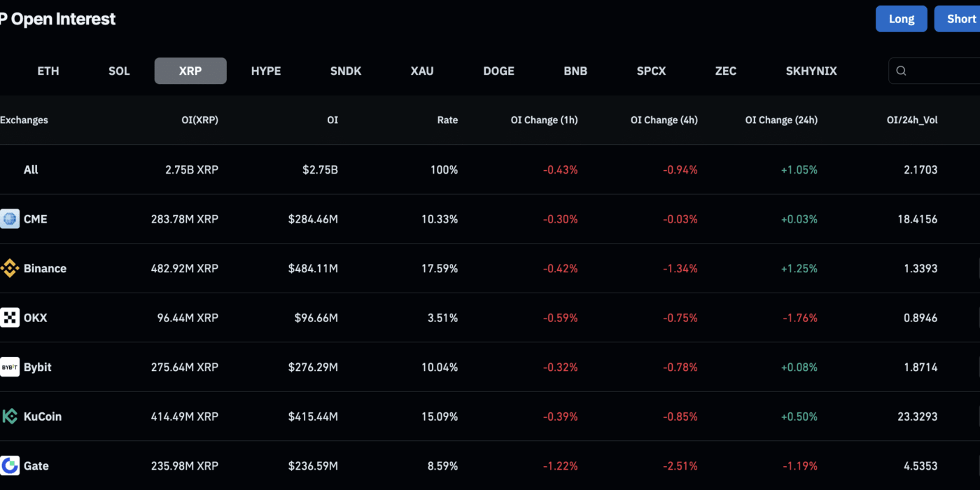This screenshot has width=980, height=490.
Task: Sort by OI Change (1h) column header
Action: coord(544,120)
